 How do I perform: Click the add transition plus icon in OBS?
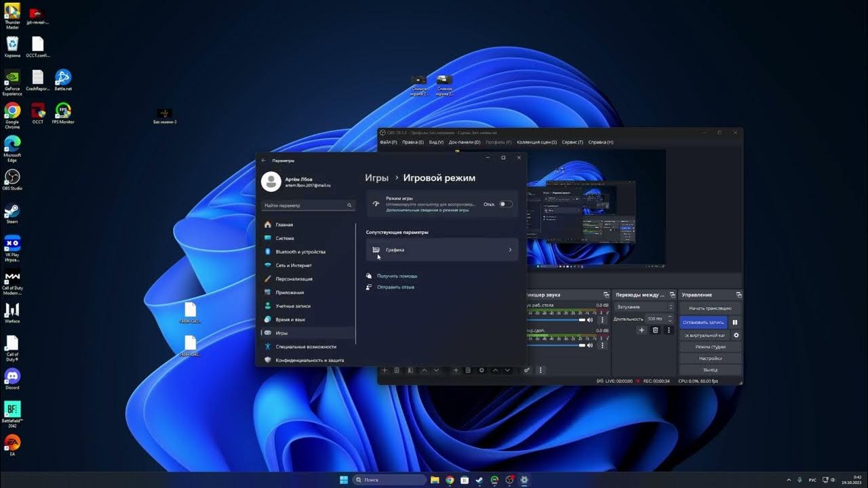click(x=642, y=330)
